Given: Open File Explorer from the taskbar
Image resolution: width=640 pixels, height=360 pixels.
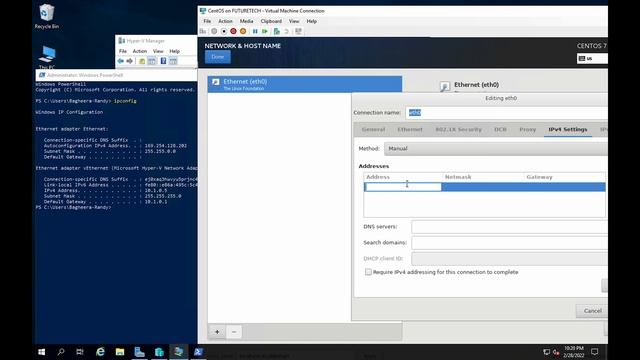Looking at the screenshot, I should 120,352.
